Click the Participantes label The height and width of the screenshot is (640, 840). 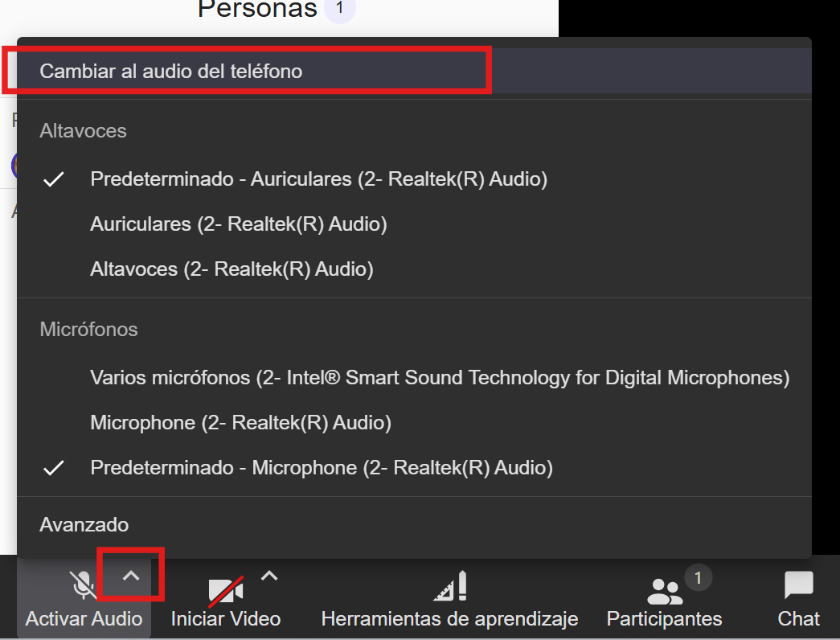[x=664, y=619]
